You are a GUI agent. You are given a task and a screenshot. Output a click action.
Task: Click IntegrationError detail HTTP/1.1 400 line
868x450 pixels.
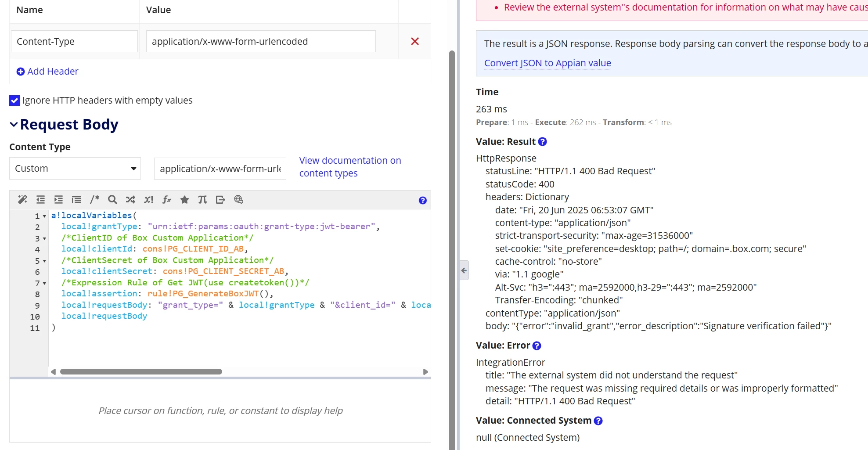coord(560,401)
